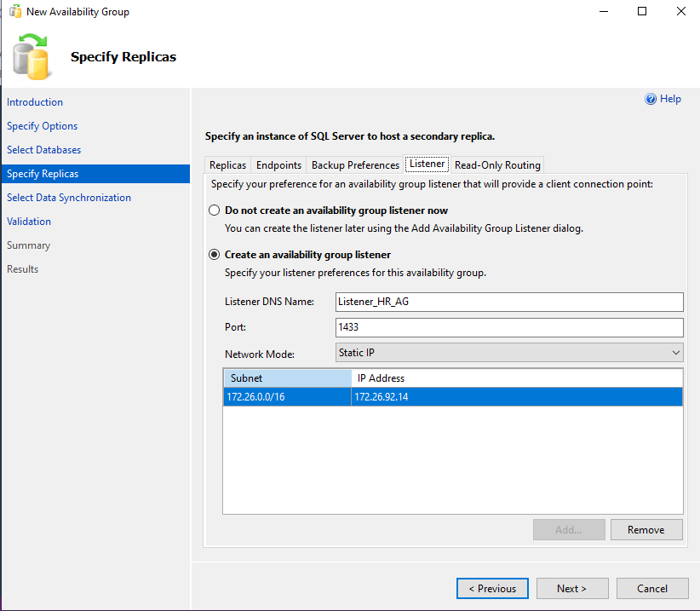Go to the Backup Preferences tab
This screenshot has height=611, width=700.
pos(355,165)
